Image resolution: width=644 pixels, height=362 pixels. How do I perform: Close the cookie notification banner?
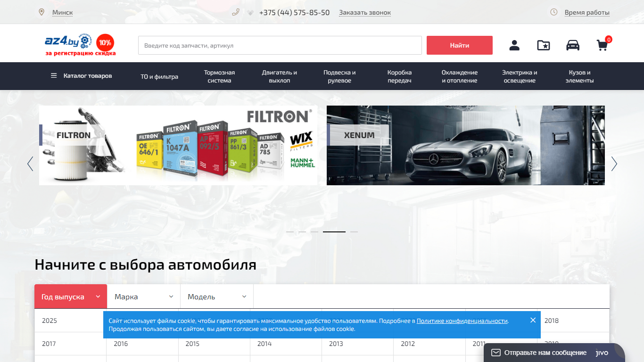pos(533,320)
